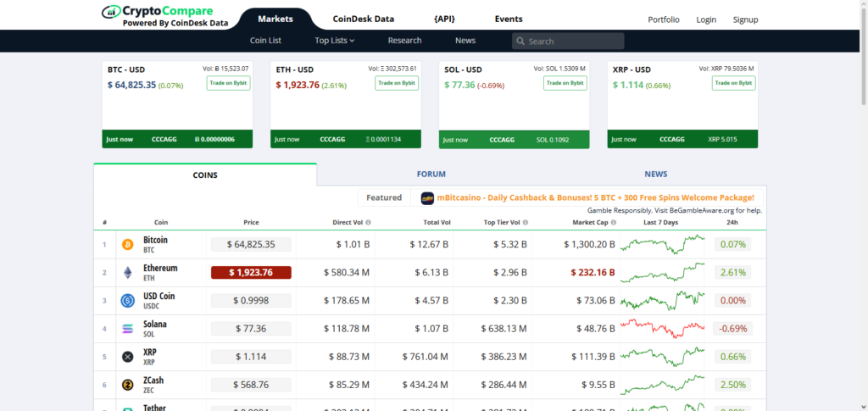Click the ZCash coin icon
This screenshot has width=868, height=411.
[x=128, y=385]
